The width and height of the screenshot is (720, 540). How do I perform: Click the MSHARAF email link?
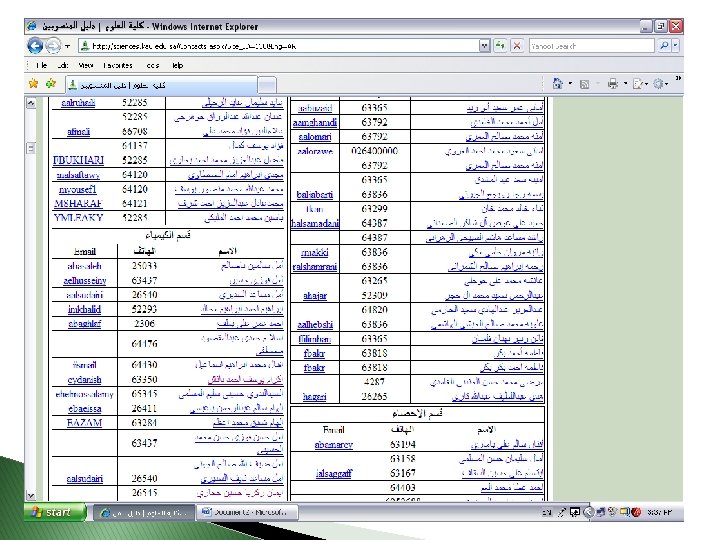[x=78, y=203]
